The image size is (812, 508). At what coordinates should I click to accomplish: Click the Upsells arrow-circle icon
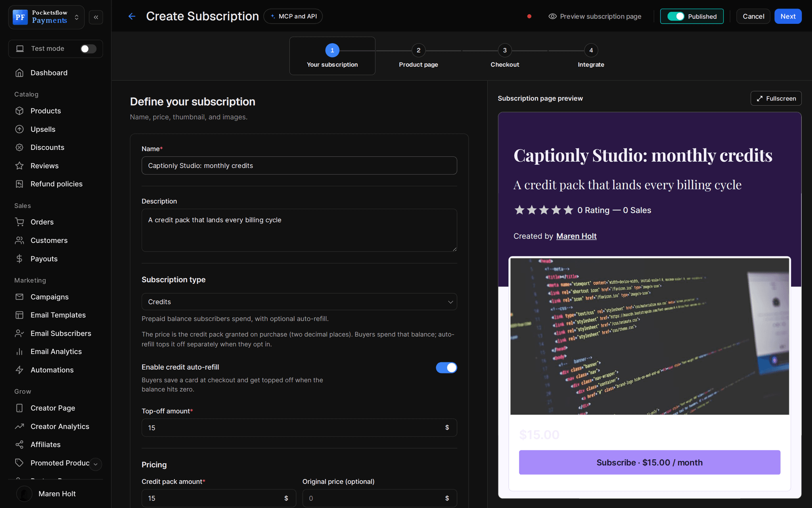(x=19, y=129)
